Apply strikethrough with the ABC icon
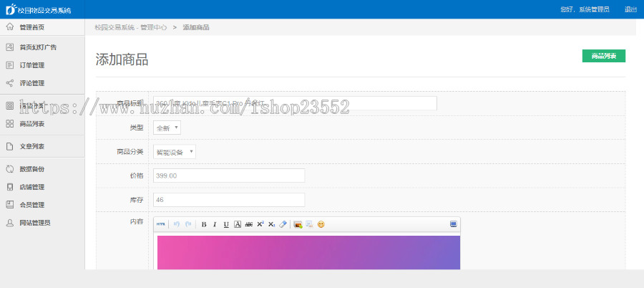The height and width of the screenshot is (288, 644). (248, 224)
